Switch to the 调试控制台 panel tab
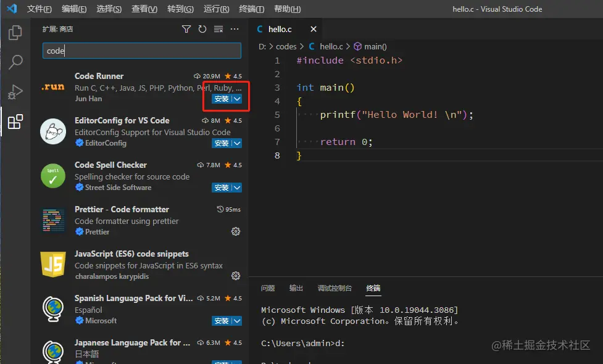This screenshot has height=364, width=603. click(335, 288)
